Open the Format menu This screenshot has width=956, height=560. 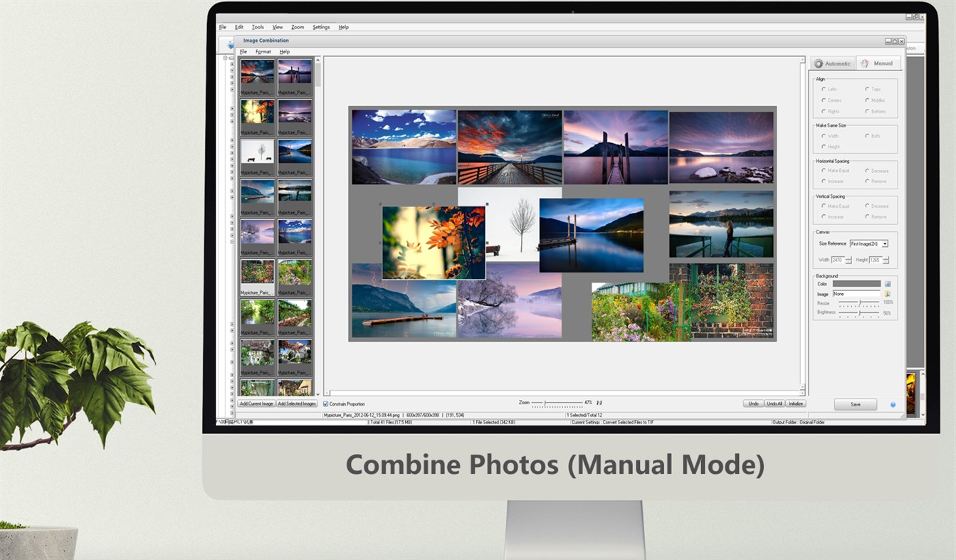[263, 51]
